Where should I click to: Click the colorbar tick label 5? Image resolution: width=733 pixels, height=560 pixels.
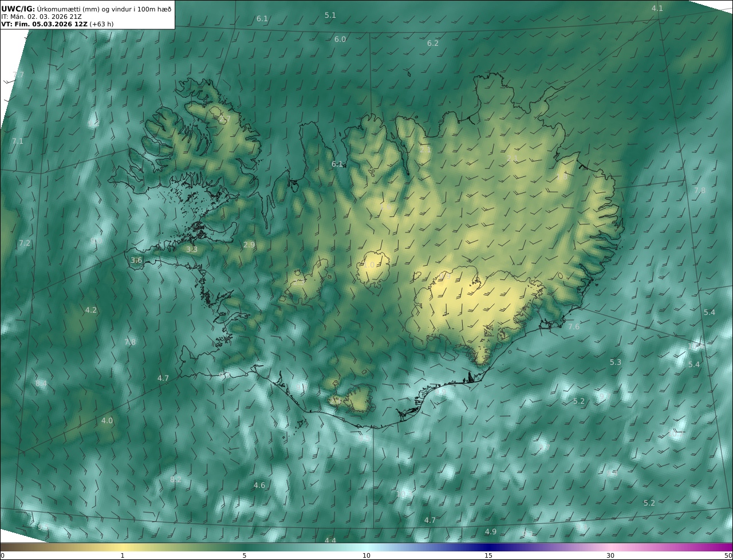[x=245, y=556]
